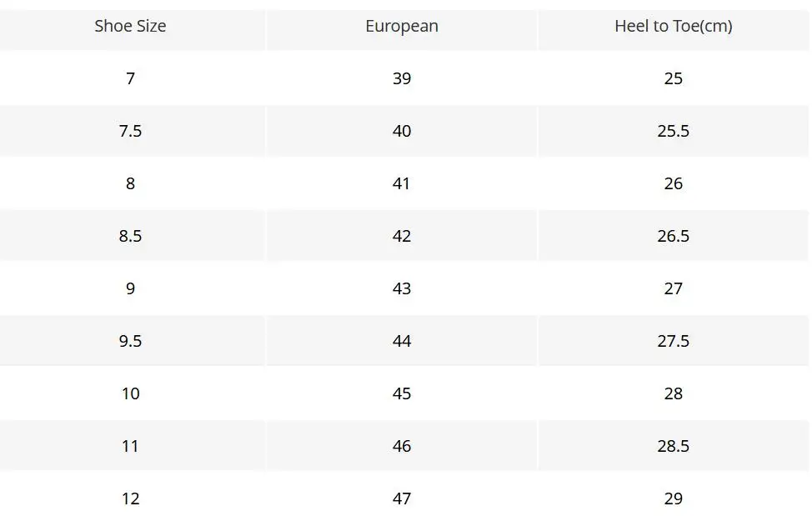Viewport: 812px width, 516px height.
Task: Click European size 44 cell
Action: pos(402,341)
